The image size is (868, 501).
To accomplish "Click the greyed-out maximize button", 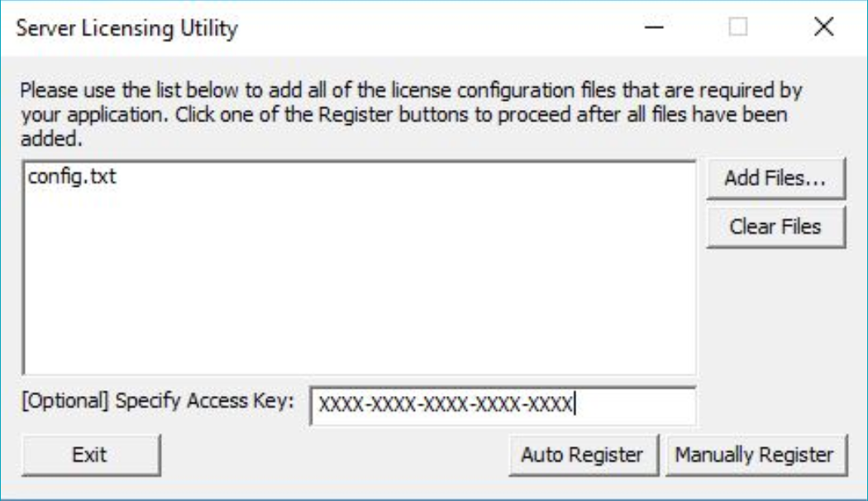I will pos(738,29).
